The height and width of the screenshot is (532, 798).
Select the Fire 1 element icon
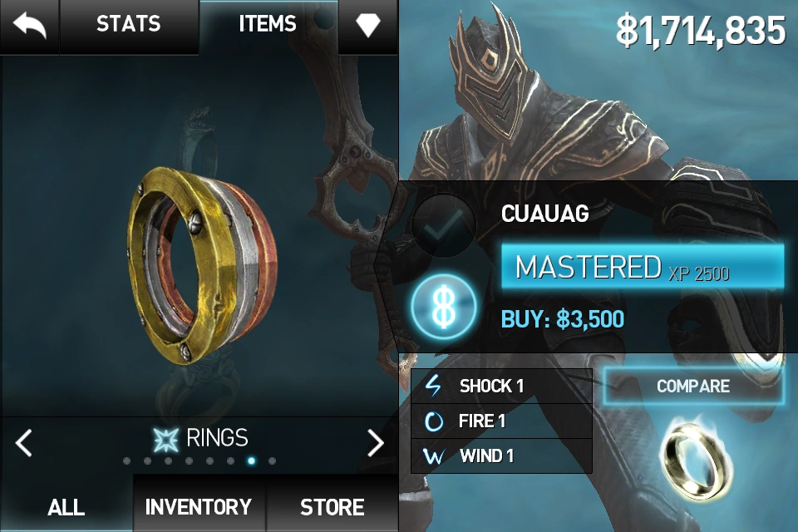coord(434,421)
